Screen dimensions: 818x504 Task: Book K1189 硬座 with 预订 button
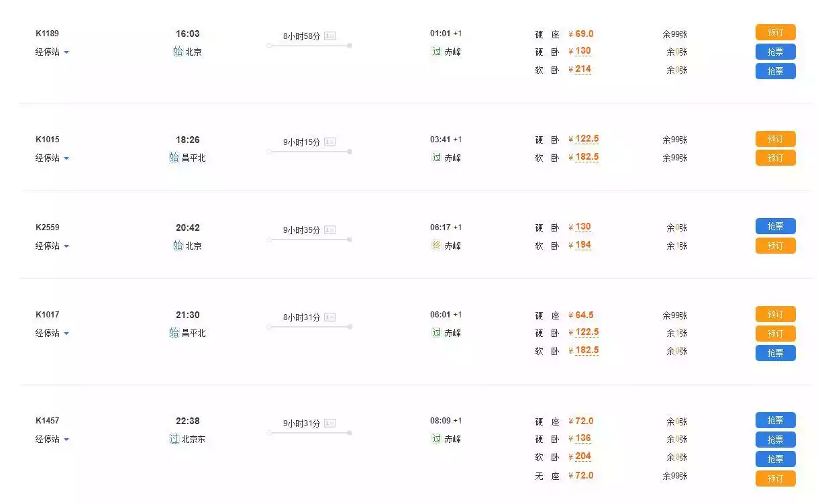[x=775, y=32]
